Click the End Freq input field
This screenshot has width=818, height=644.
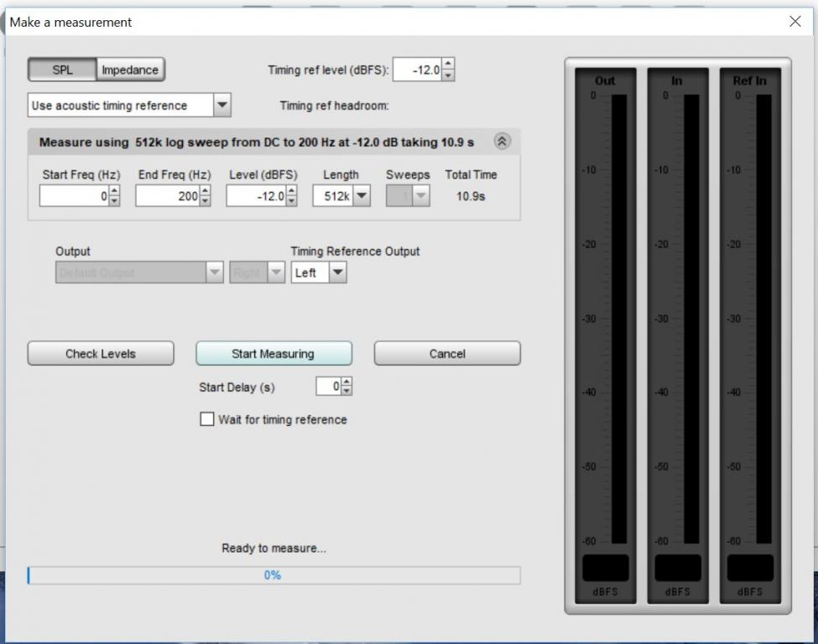coord(168,196)
